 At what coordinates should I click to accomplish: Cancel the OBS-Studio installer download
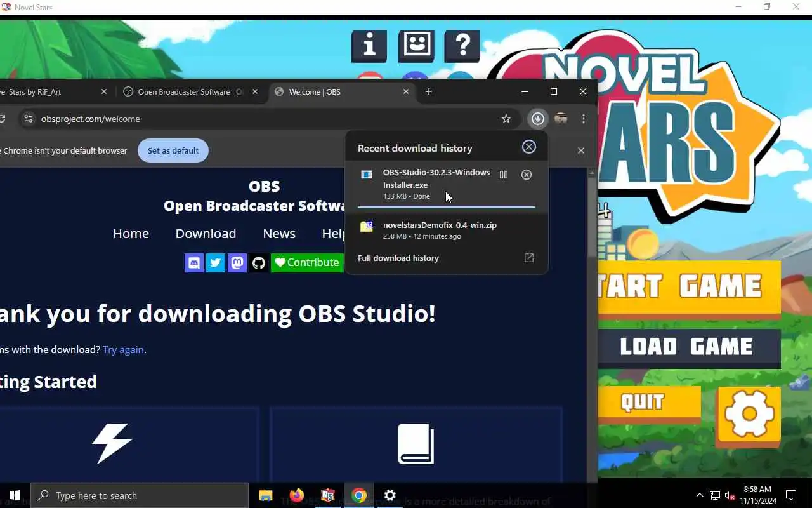pos(527,175)
